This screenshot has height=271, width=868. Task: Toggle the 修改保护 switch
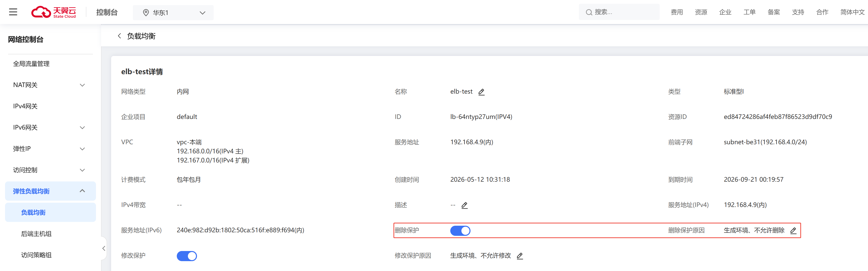[x=187, y=256]
